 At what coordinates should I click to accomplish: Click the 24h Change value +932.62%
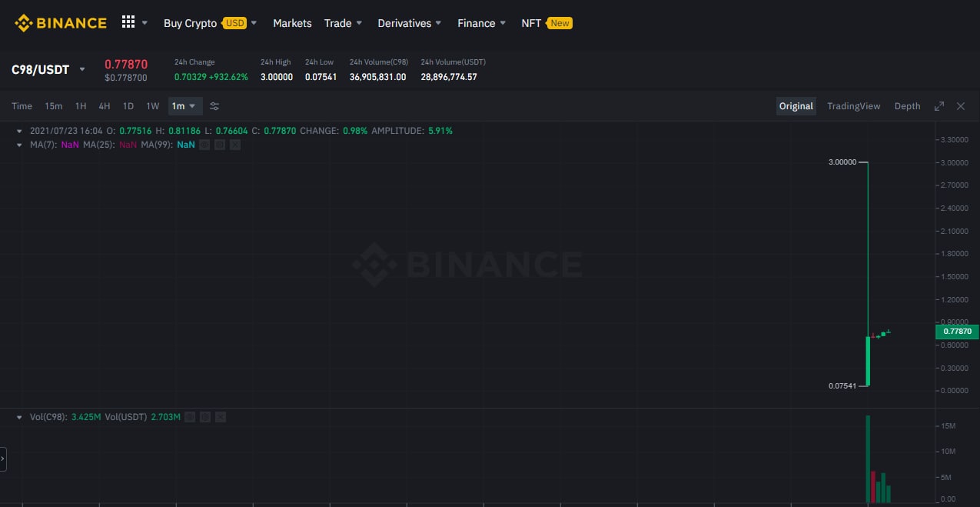point(227,77)
